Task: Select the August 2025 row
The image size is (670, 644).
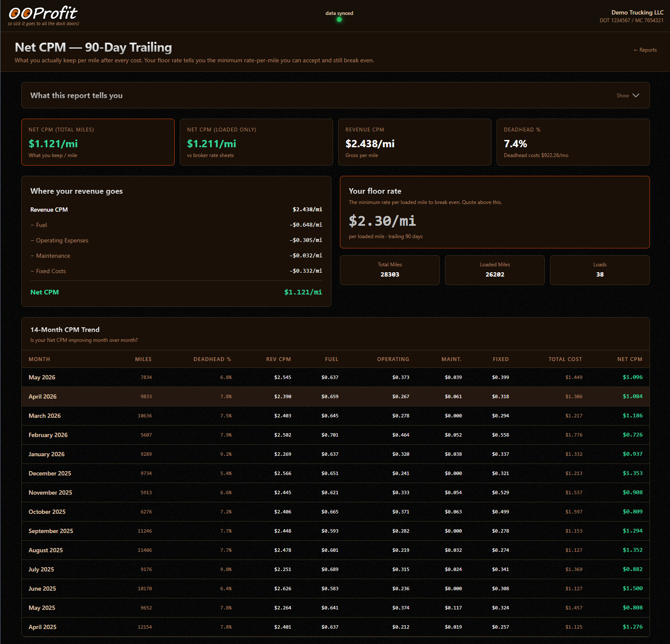Action: (336, 550)
